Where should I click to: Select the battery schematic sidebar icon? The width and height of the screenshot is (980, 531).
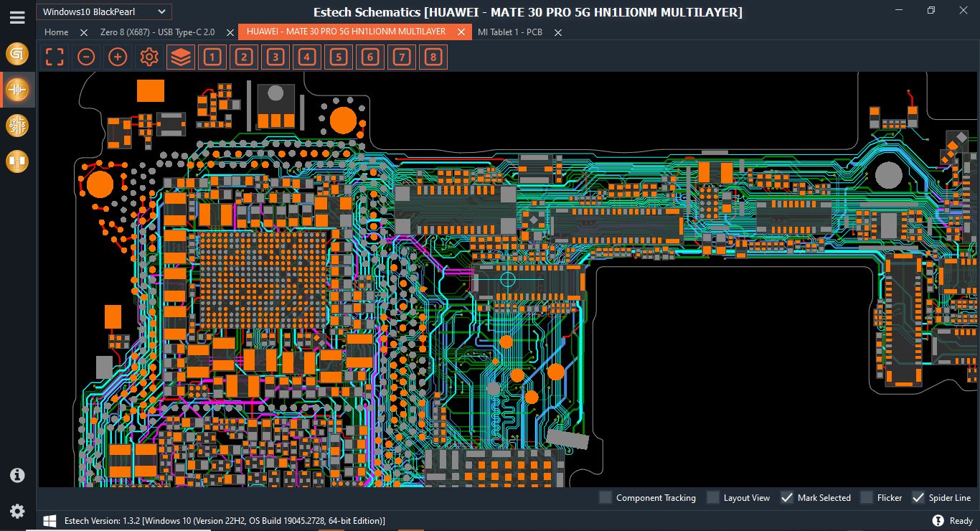(17, 90)
